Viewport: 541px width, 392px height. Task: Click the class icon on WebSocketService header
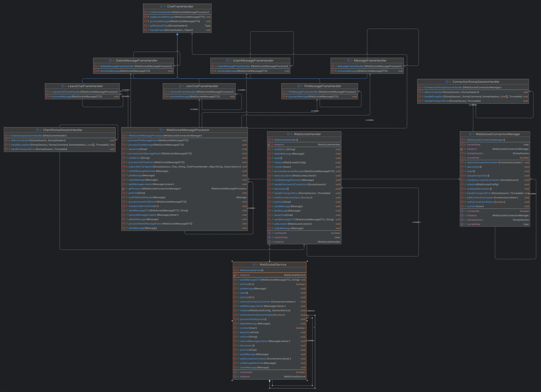(255, 265)
